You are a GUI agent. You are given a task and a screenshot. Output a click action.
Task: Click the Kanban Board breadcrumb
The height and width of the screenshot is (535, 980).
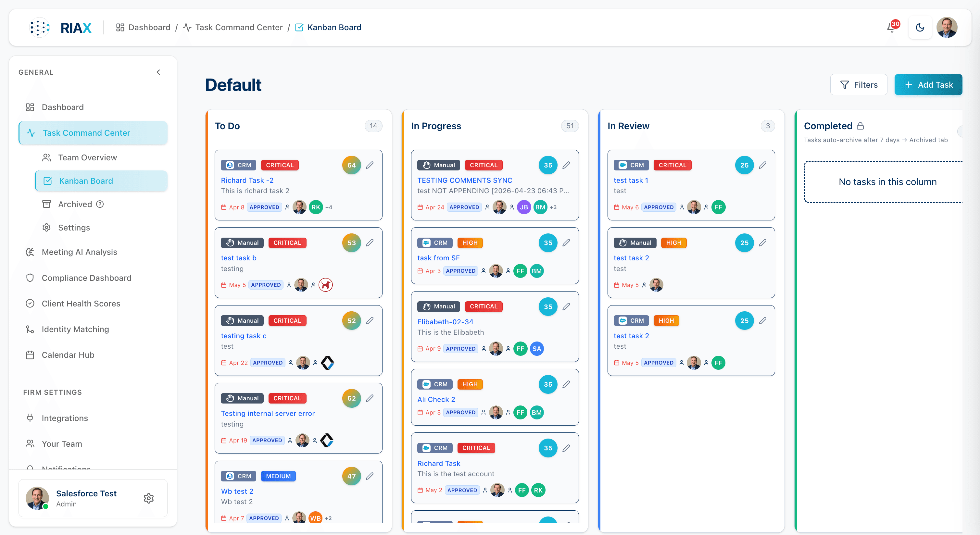click(x=328, y=27)
